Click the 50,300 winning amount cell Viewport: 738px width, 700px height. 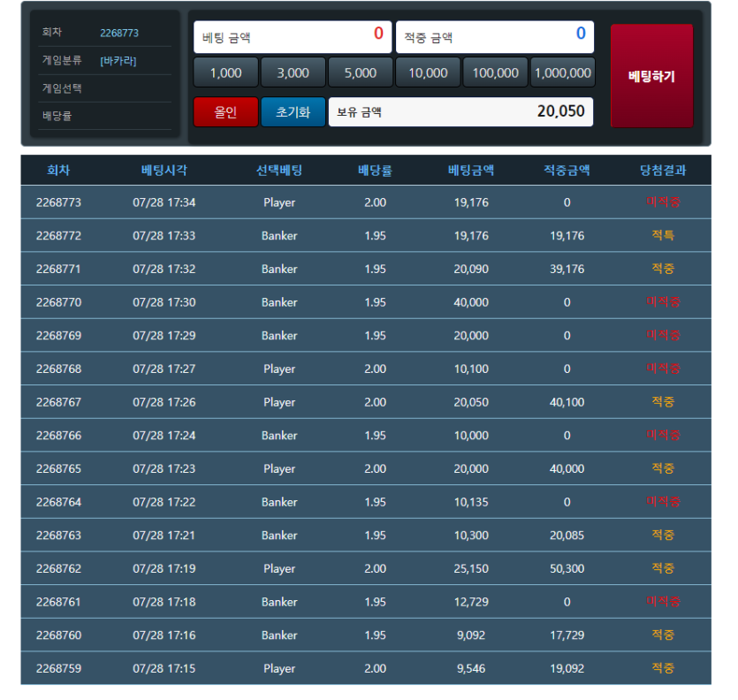point(567,568)
